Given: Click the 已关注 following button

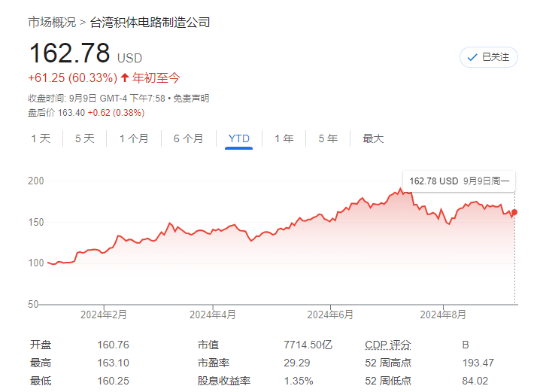Looking at the screenshot, I should (x=488, y=57).
